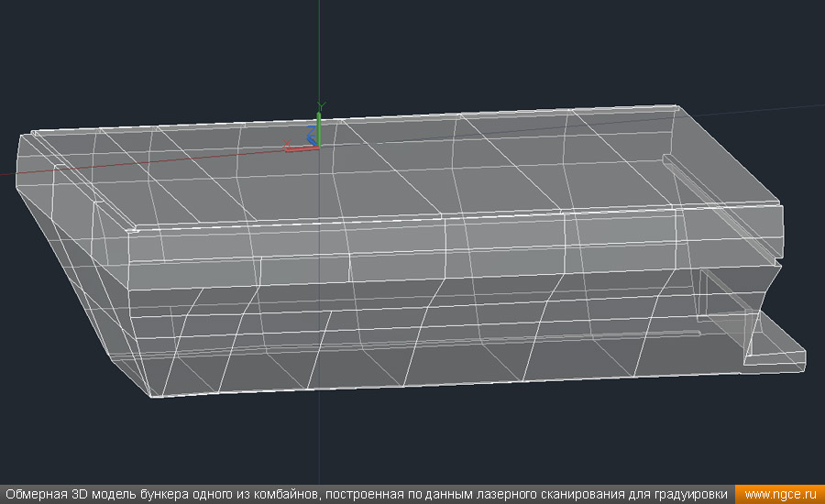Click the caption text starting "Обмерная 3D модель бункера"
825x504 pixels.
click(x=366, y=495)
